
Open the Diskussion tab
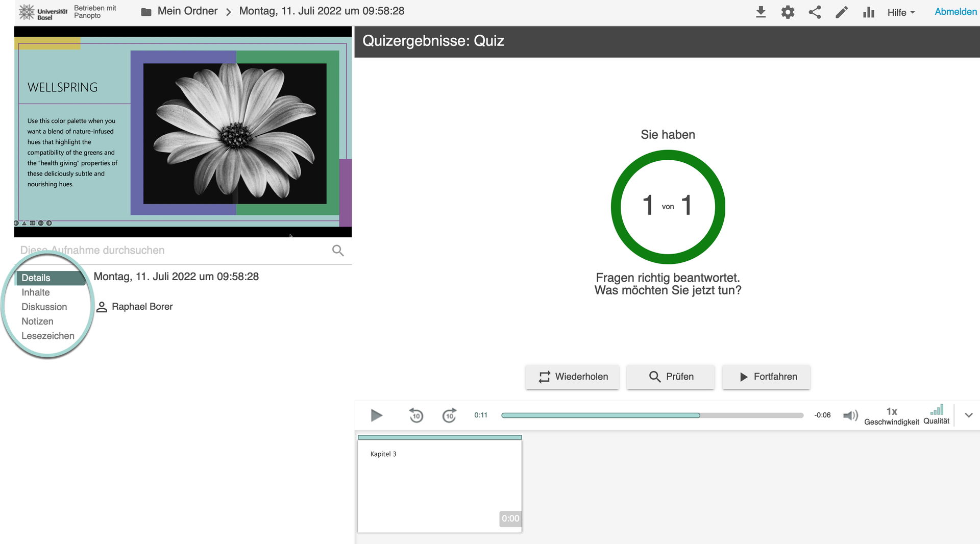tap(44, 307)
